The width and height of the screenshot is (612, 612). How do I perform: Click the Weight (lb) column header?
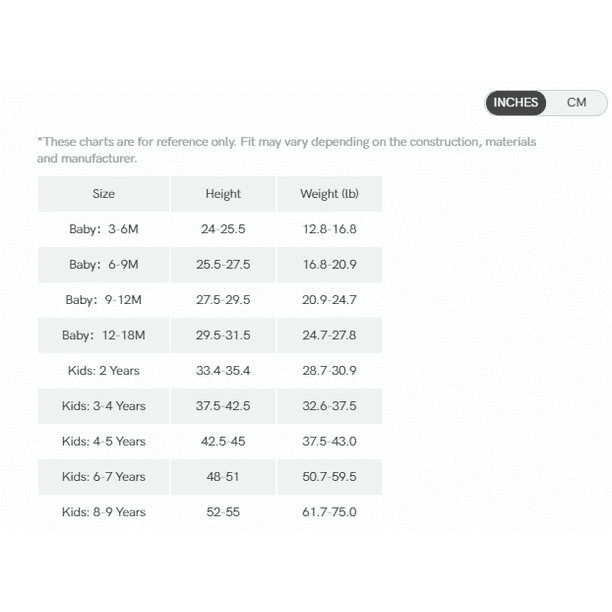pyautogui.click(x=329, y=194)
